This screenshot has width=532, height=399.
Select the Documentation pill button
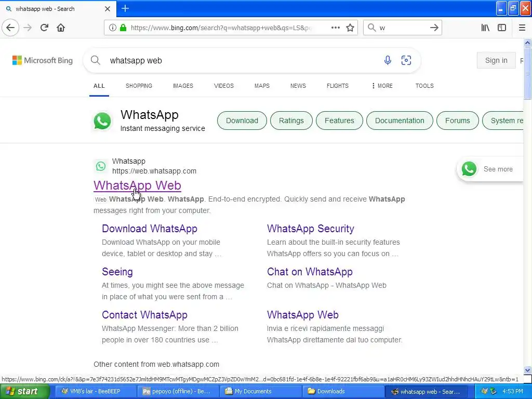click(400, 121)
